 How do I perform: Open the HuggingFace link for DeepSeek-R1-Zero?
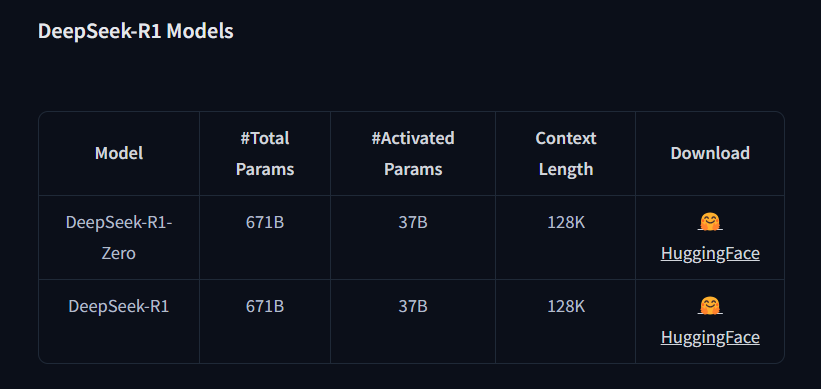(710, 253)
